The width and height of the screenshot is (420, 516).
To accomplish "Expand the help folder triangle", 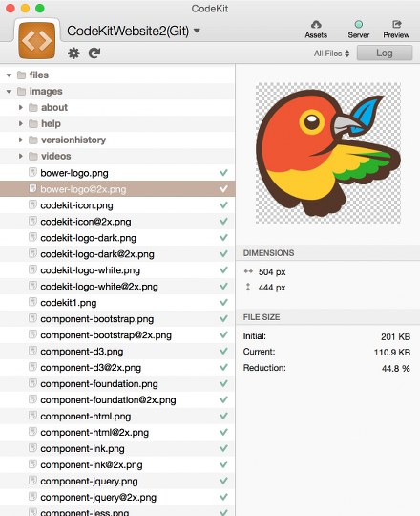I will pos(21,123).
